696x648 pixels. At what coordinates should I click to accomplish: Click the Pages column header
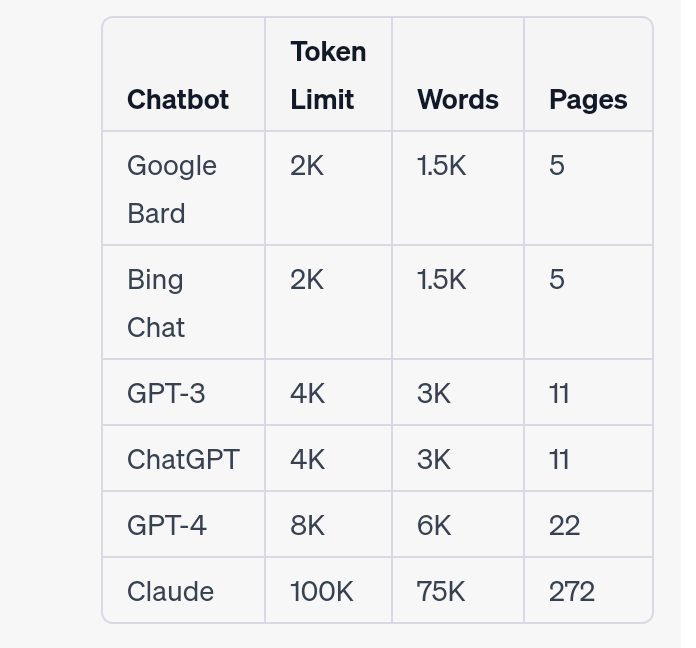pyautogui.click(x=588, y=100)
